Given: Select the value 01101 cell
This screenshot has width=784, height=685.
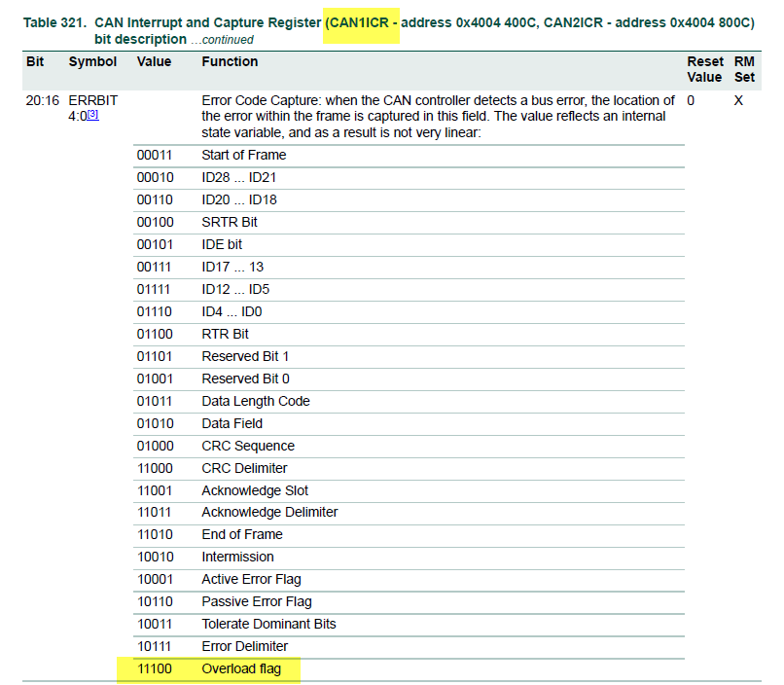Looking at the screenshot, I should coord(154,356).
